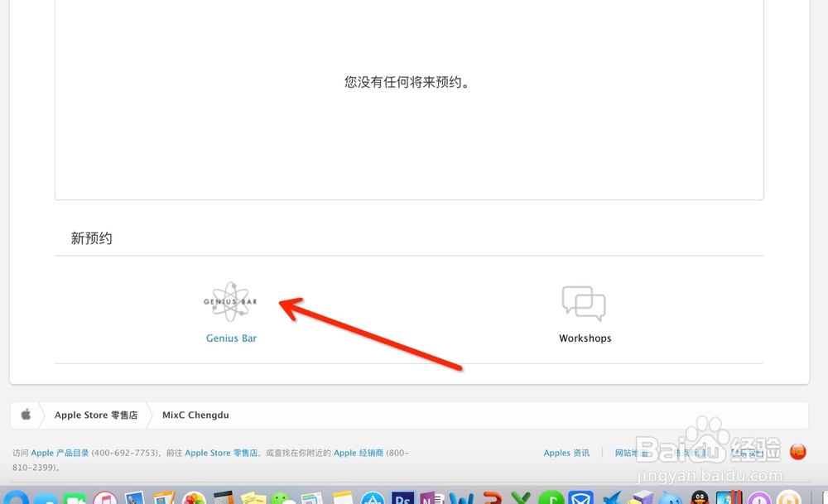
Task: Open the 网站地图 footer link
Action: point(632,453)
